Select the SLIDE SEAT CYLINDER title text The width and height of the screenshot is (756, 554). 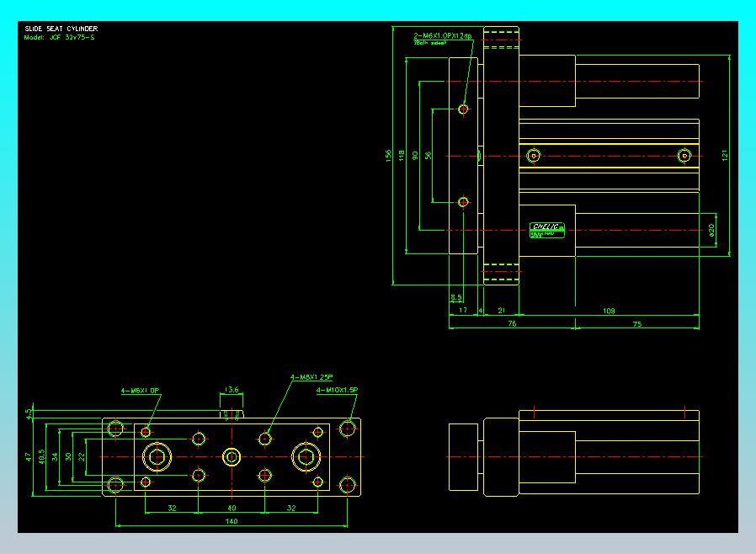click(x=61, y=29)
